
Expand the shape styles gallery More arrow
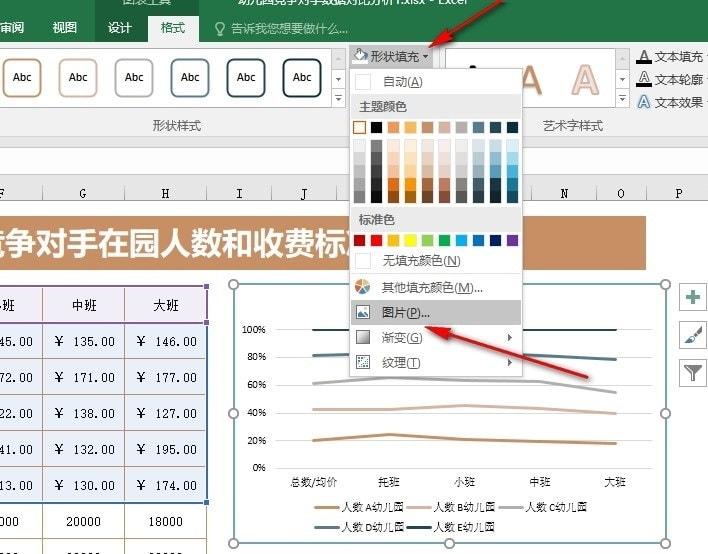(338, 98)
